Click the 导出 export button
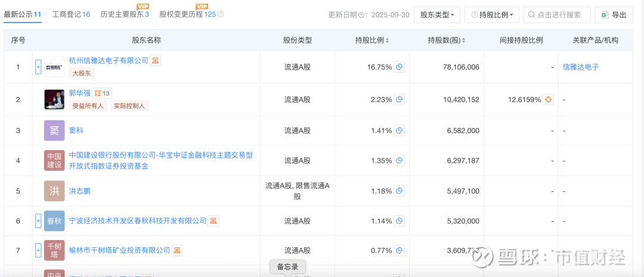Screen dimensions: 644x277 pos(614,15)
